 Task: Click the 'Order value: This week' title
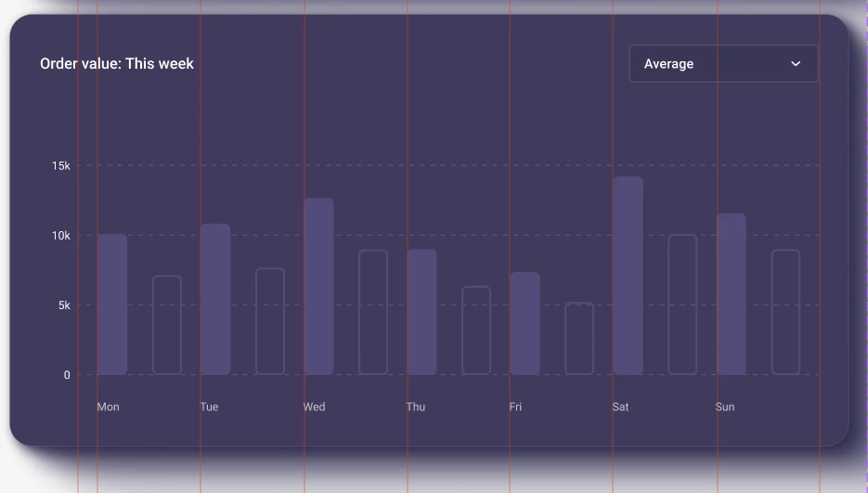(x=117, y=64)
